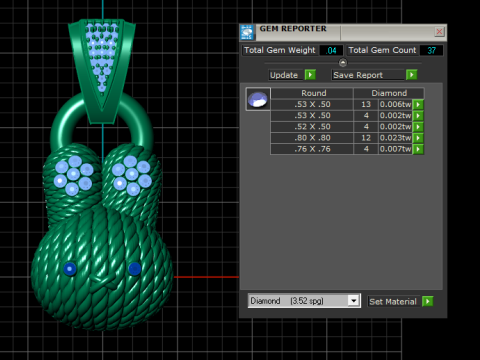Click the Total Gem Count value 37
This screenshot has height=360, width=480.
click(431, 50)
